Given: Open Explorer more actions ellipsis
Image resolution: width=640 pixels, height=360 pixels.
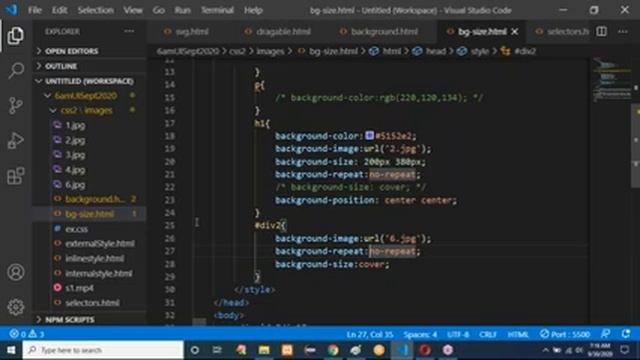Looking at the screenshot, I should [129, 31].
